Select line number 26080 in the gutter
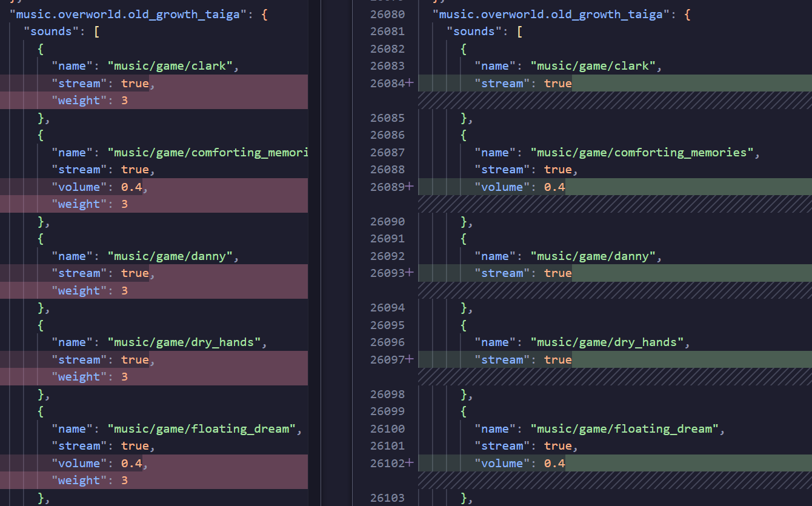Image resolution: width=812 pixels, height=506 pixels. tap(388, 14)
